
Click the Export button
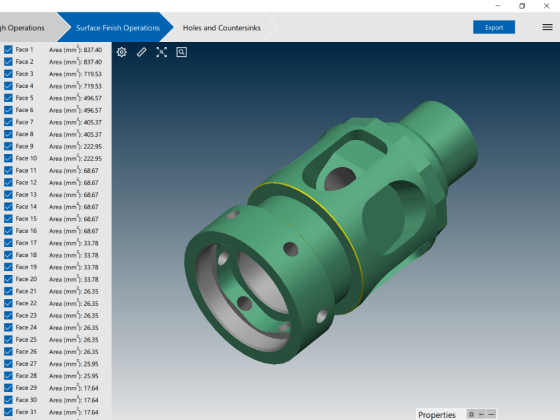(x=494, y=27)
